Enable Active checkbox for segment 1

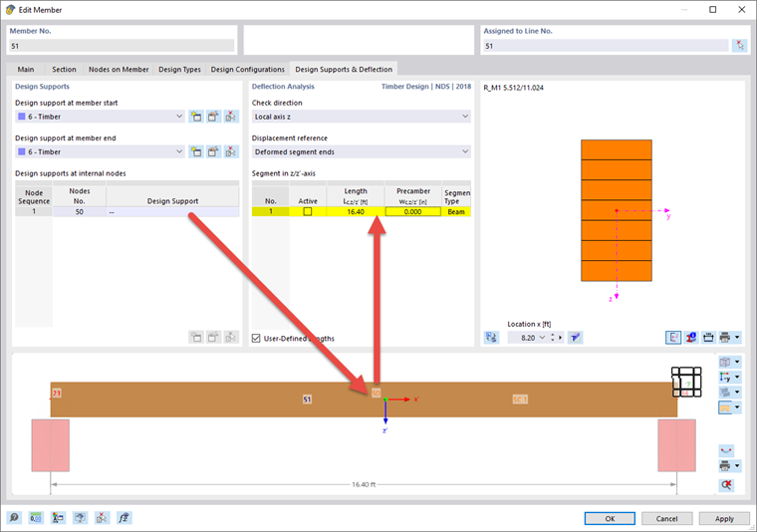[308, 211]
